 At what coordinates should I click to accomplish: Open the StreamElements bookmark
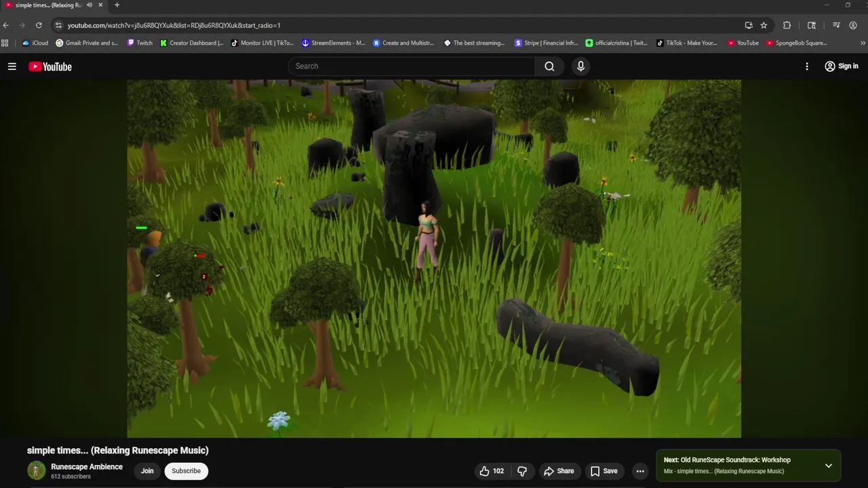(334, 43)
